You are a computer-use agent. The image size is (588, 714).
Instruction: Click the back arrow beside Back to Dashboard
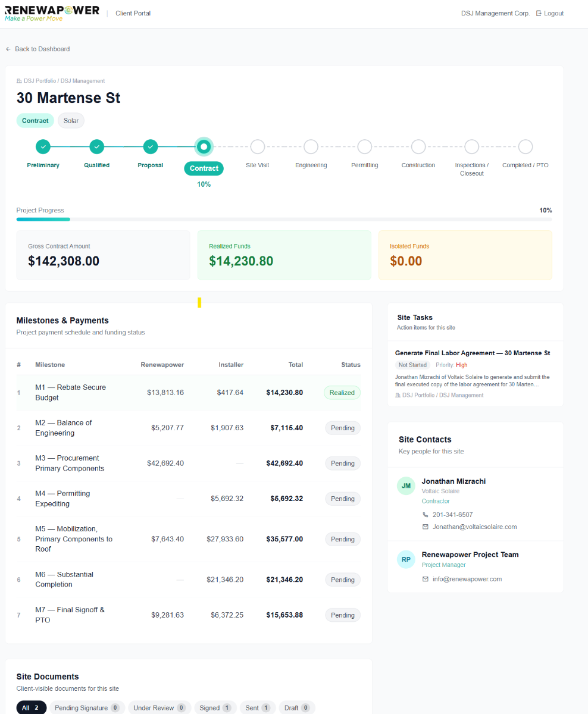click(x=7, y=49)
